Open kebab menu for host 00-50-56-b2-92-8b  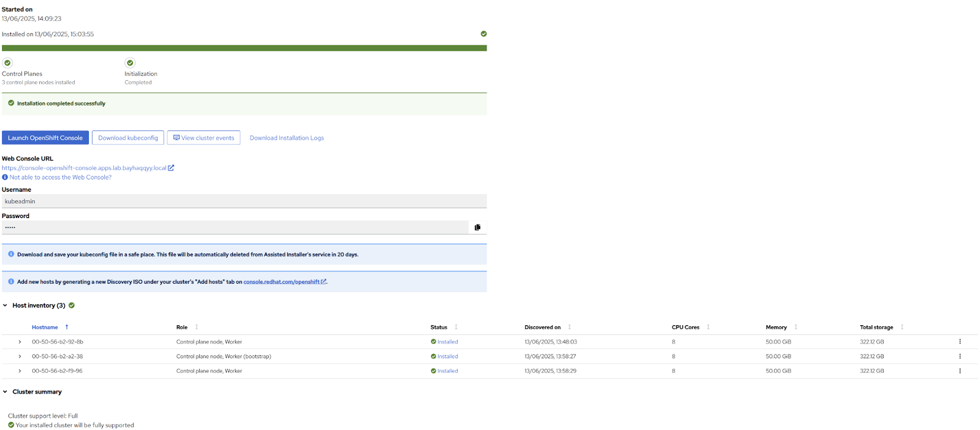pos(960,342)
